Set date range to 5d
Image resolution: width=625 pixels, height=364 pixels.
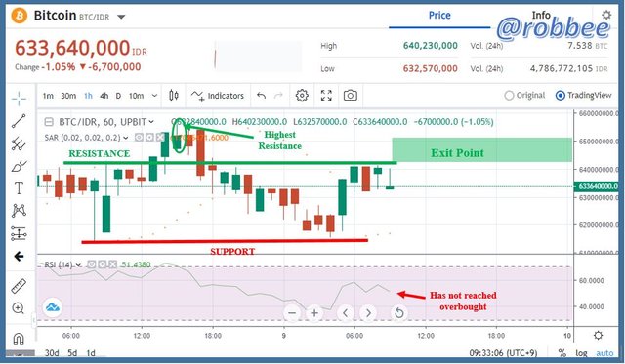click(72, 353)
